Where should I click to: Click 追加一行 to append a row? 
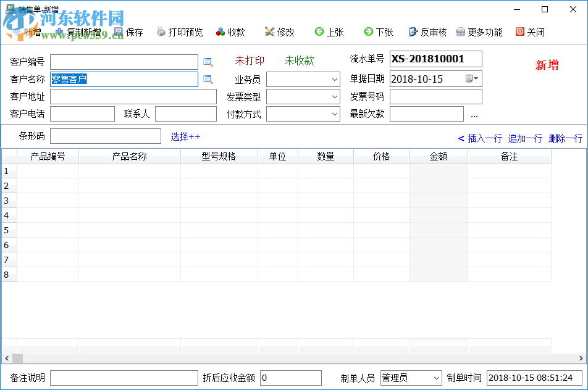[x=524, y=138]
